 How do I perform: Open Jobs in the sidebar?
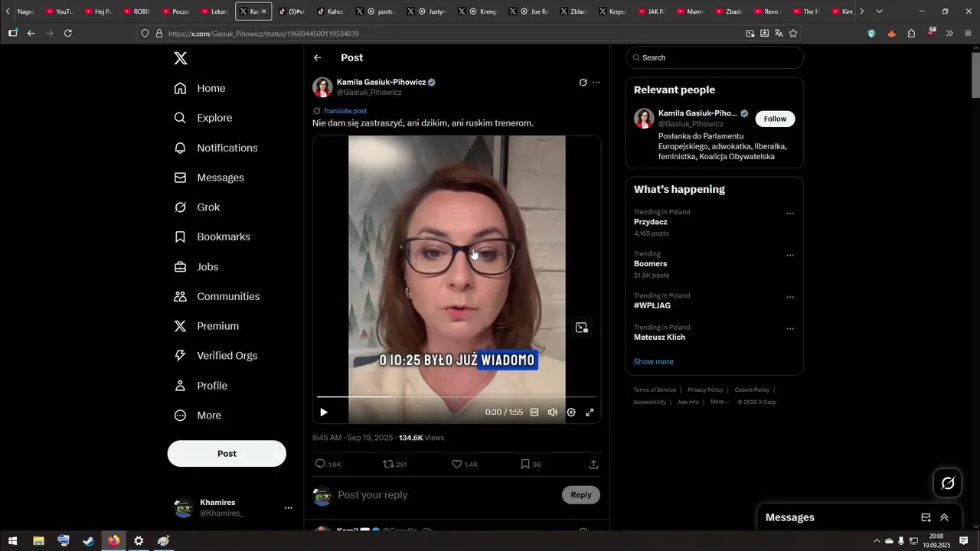coord(196,267)
